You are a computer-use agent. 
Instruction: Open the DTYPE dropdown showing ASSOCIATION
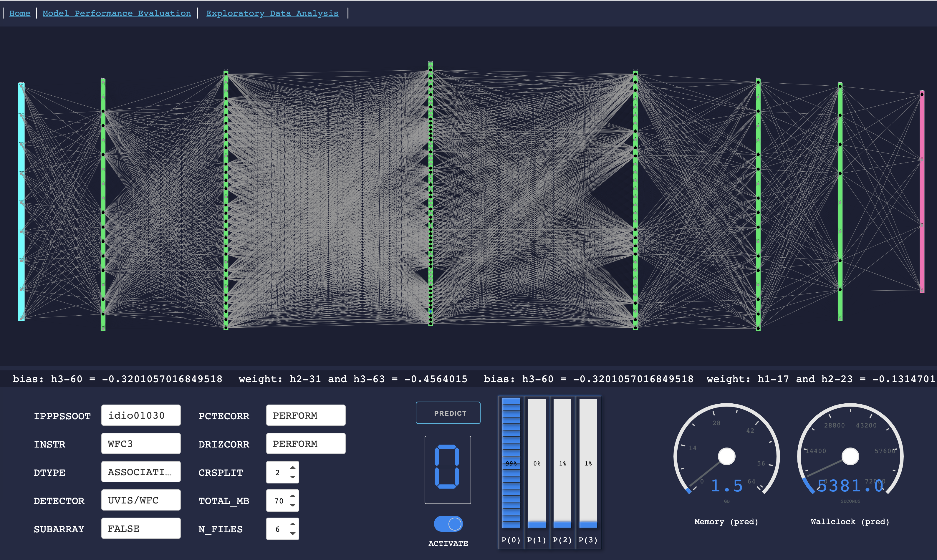click(x=140, y=472)
